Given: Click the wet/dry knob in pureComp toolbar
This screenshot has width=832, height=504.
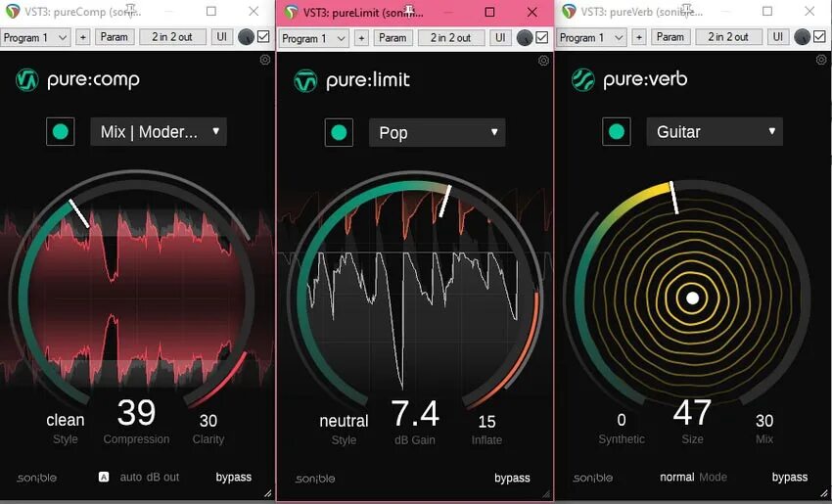Looking at the screenshot, I should (x=246, y=37).
